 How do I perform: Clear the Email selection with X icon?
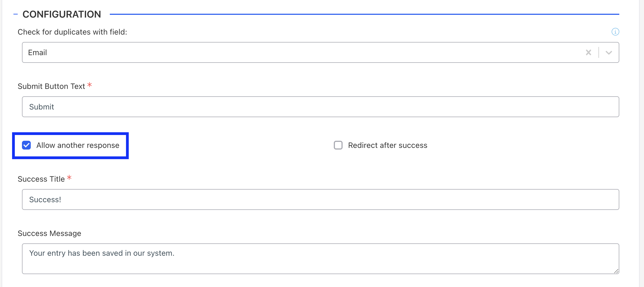pyautogui.click(x=588, y=52)
